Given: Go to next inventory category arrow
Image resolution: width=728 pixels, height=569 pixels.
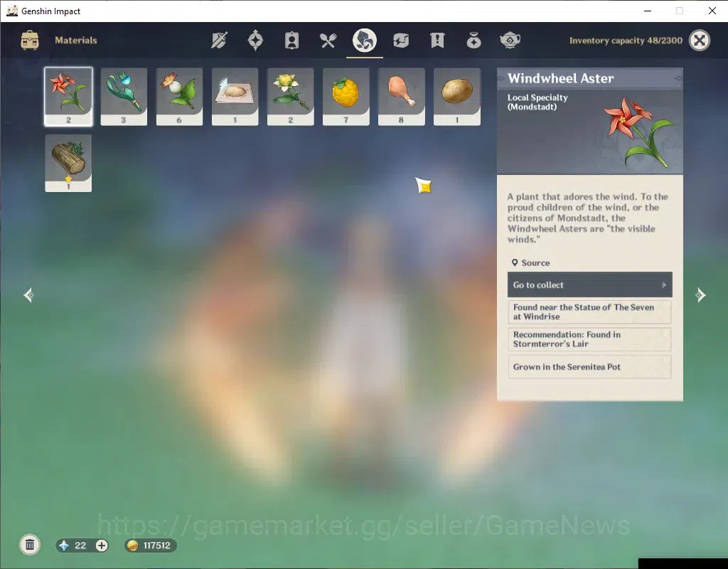Looking at the screenshot, I should pos(700,295).
